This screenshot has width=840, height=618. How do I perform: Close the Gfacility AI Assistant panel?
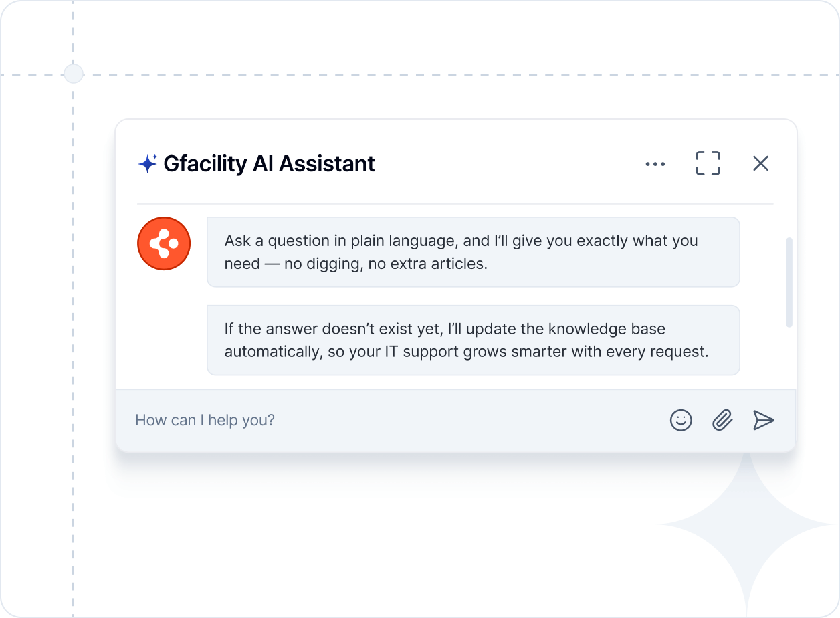point(760,163)
